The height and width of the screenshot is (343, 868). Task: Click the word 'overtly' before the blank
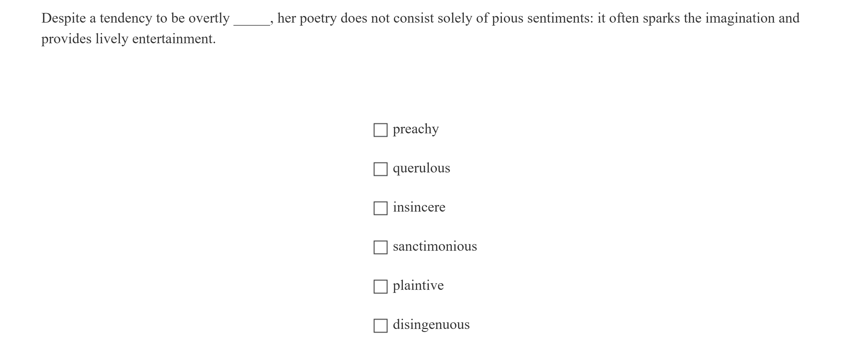[209, 18]
